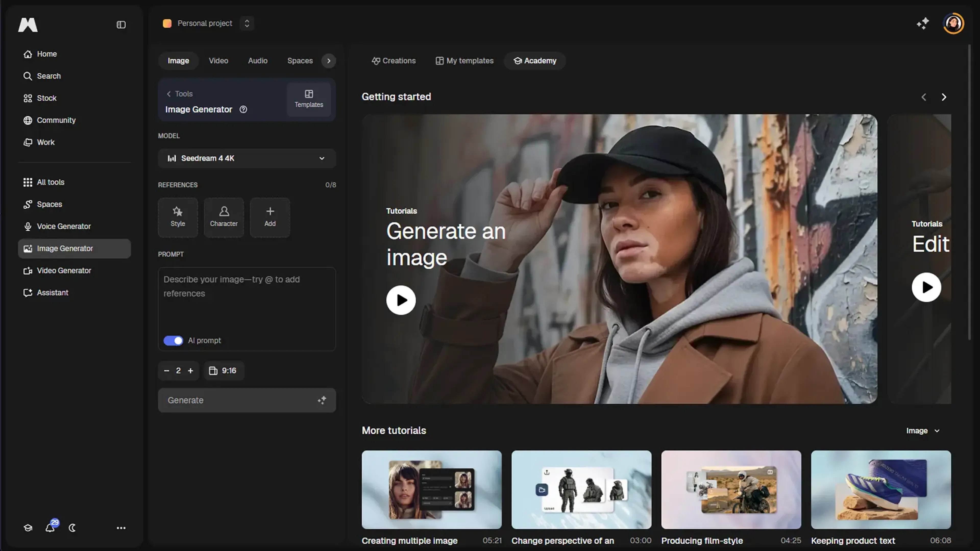Open Stock in the sidebar
980x551 pixels.
click(75, 98)
